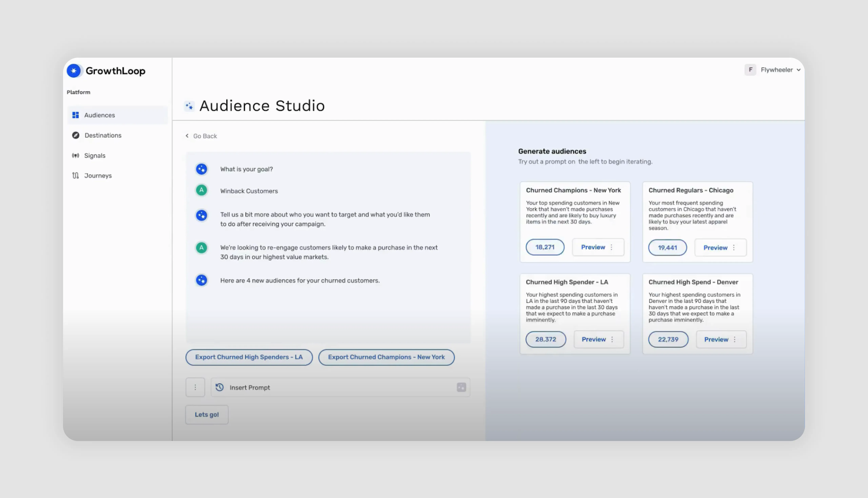Open more options for Churned High Spender - LA
Screen dimensions: 868x498
(612, 339)
